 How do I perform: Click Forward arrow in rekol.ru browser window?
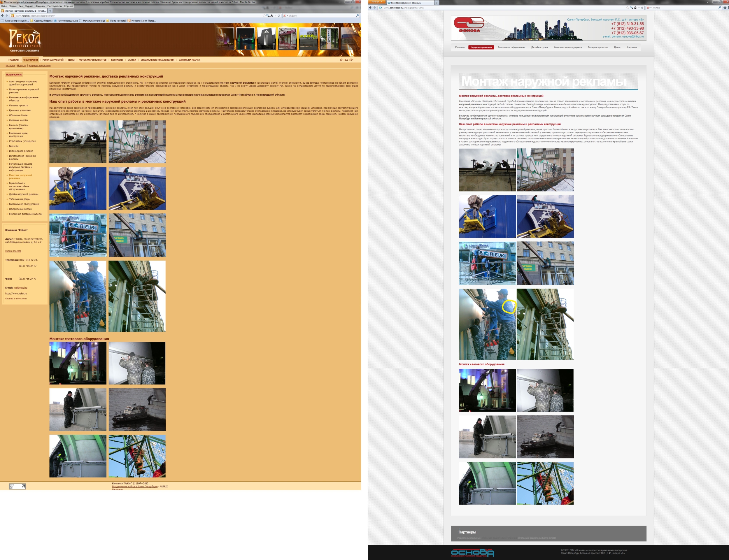click(7, 16)
